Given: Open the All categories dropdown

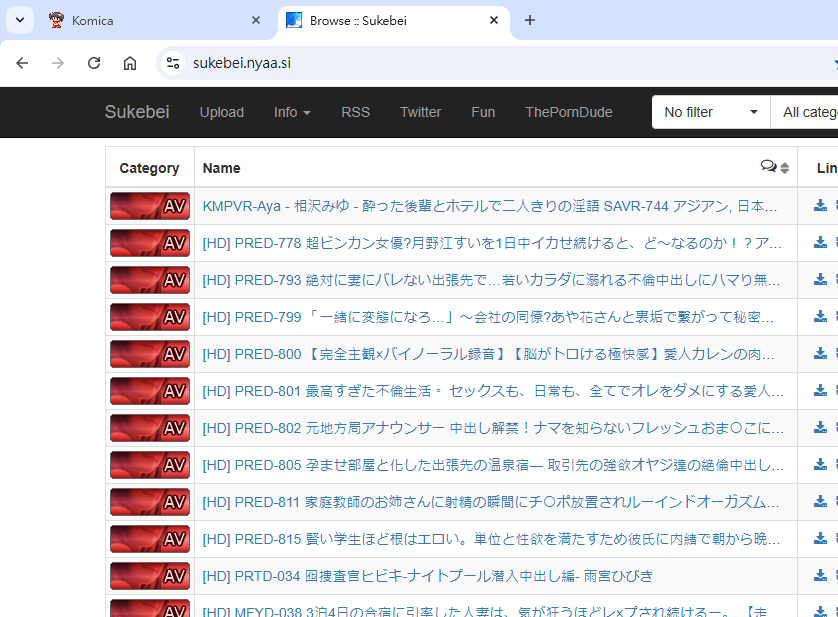Looking at the screenshot, I should point(804,112).
